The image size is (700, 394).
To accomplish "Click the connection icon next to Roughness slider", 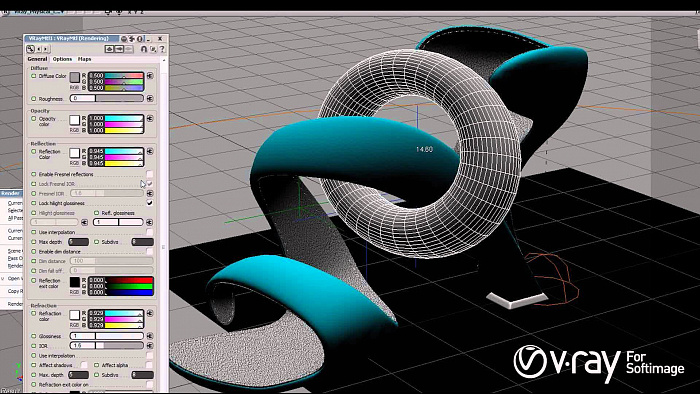I will 150,98.
